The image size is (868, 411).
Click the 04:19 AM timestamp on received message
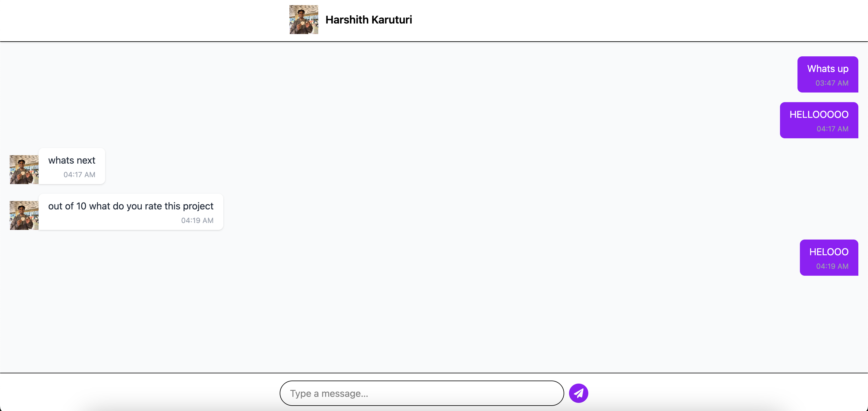pos(197,220)
